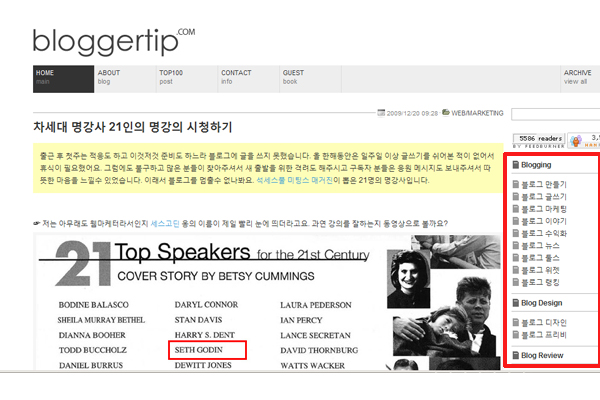Click the icon beside 블로그 만들기

tap(516, 184)
